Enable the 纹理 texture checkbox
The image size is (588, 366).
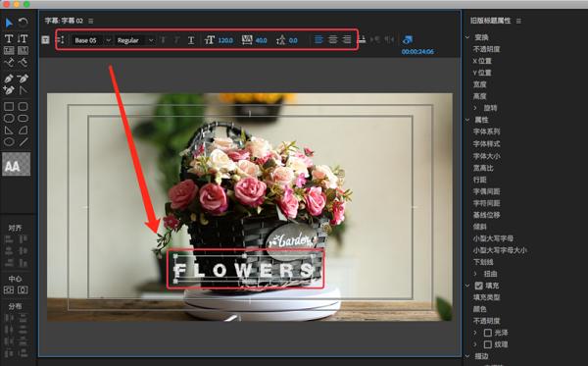coord(487,344)
